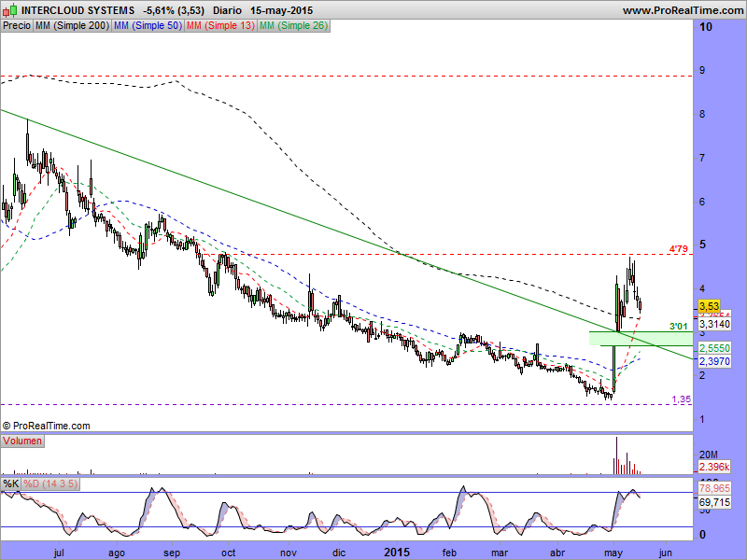Click the Diario timeframe text
This screenshot has width=747, height=560.
pos(227,10)
